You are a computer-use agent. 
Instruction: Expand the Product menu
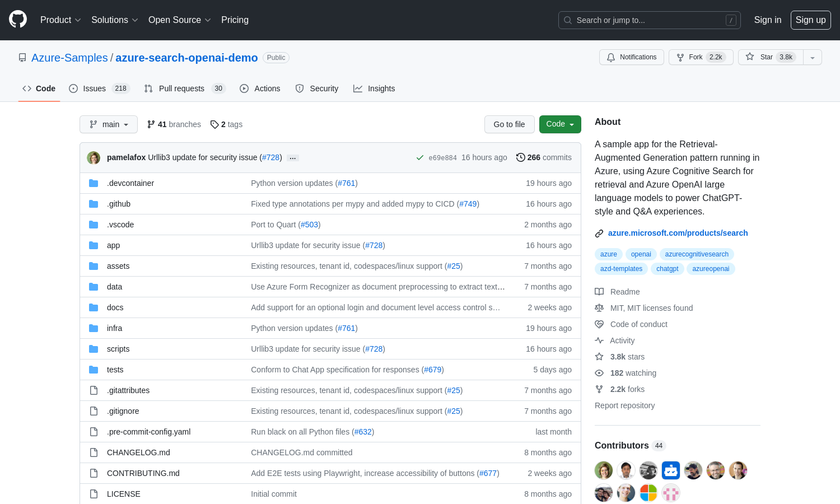click(60, 20)
